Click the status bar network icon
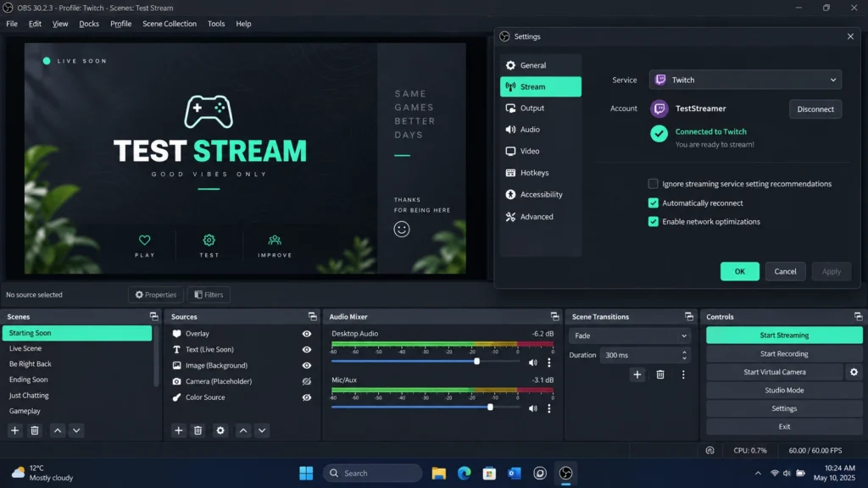868x488 pixels. click(709, 451)
